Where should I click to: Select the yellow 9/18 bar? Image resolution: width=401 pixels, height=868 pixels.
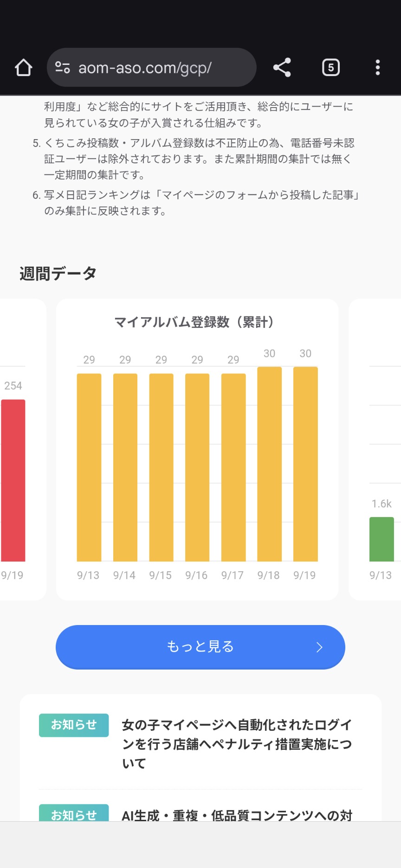click(269, 464)
